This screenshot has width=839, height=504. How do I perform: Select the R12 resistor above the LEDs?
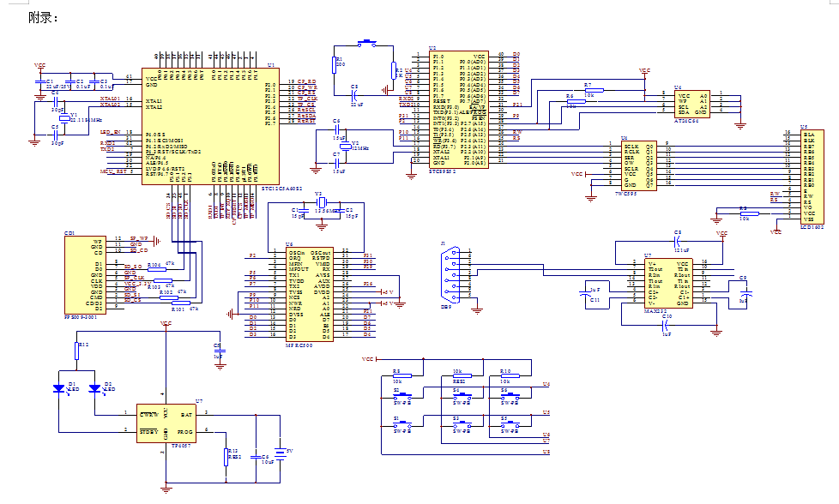click(76, 351)
